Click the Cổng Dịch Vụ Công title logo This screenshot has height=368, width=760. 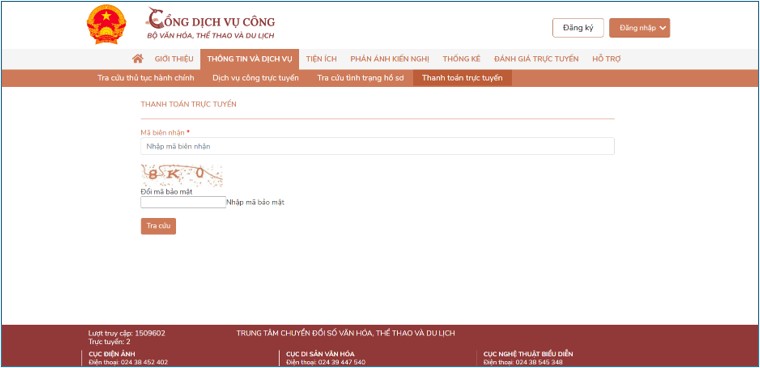210,24
